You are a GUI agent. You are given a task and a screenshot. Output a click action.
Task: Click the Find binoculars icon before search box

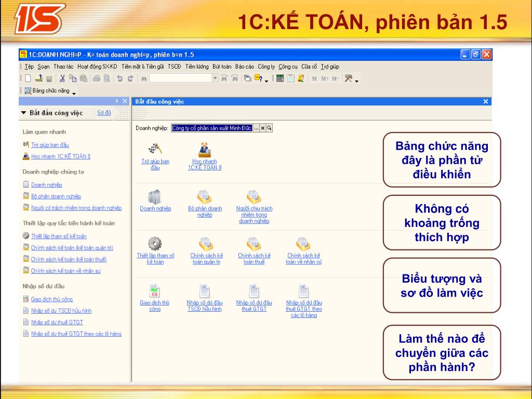(x=143, y=79)
